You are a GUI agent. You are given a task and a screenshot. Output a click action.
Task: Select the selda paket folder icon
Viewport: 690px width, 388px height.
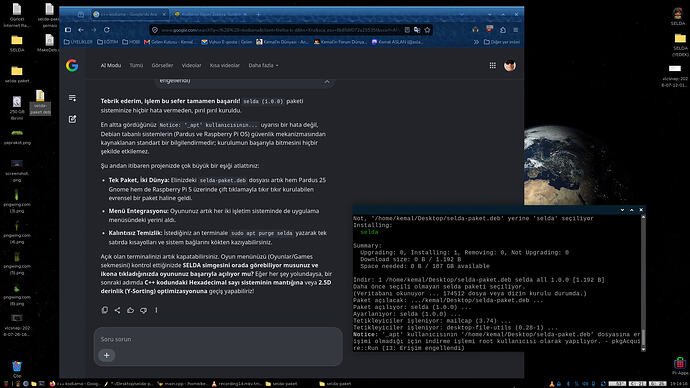pyautogui.click(x=17, y=74)
